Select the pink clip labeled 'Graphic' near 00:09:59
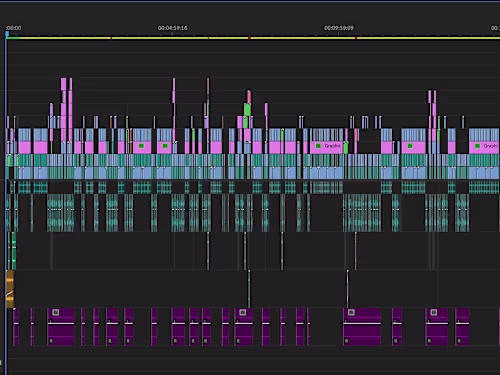Screen dimensions: 500x375 pyautogui.click(x=327, y=147)
